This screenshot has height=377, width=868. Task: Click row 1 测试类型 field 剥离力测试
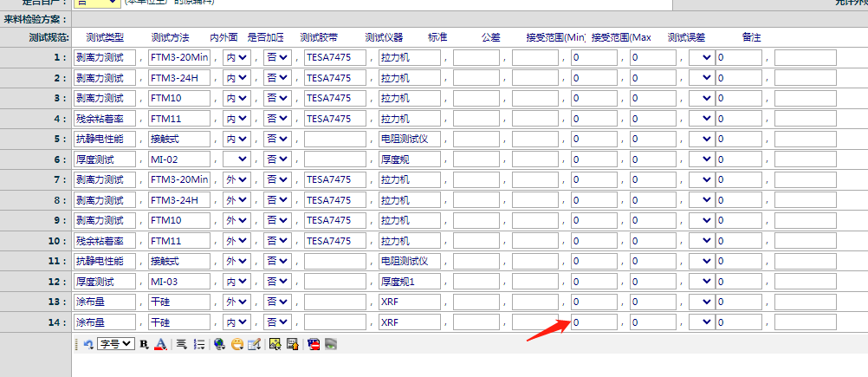pos(105,57)
